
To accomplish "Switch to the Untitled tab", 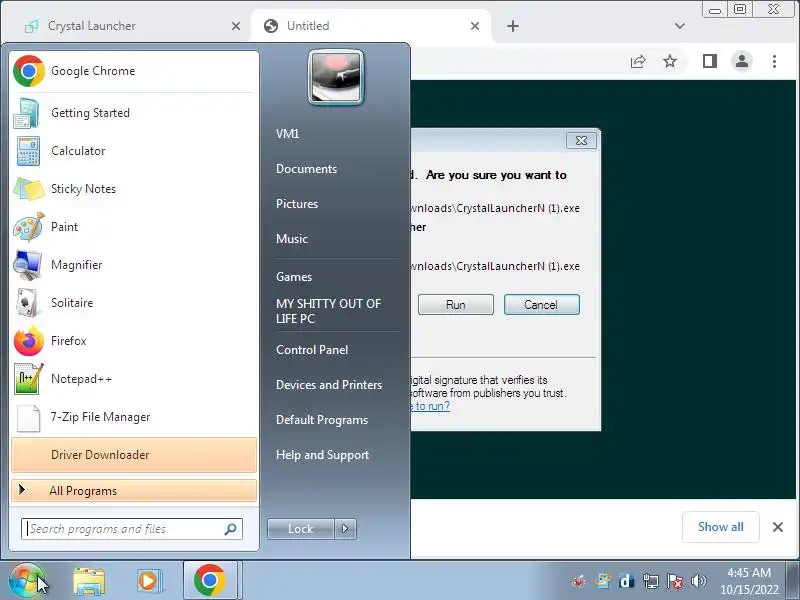I will [370, 26].
